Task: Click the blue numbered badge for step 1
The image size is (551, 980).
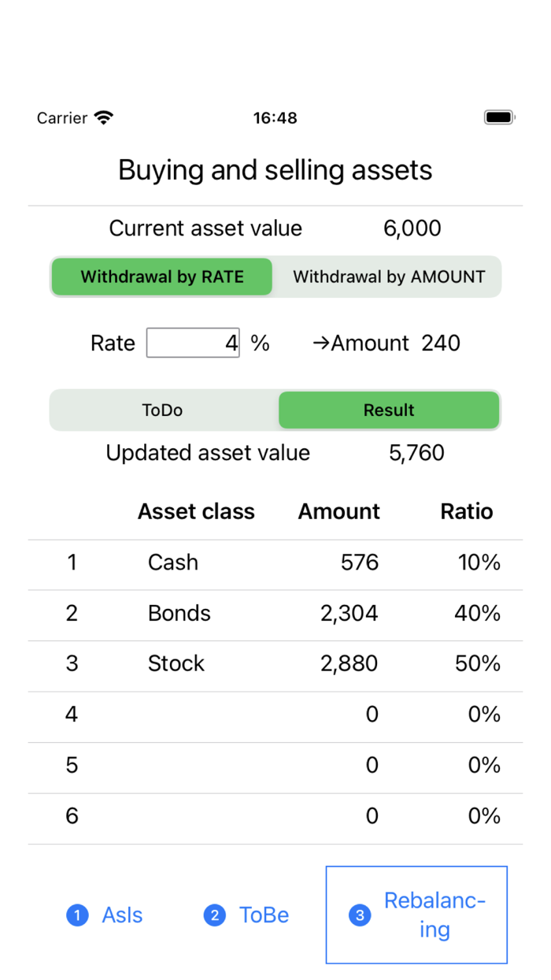Action: pos(77,915)
